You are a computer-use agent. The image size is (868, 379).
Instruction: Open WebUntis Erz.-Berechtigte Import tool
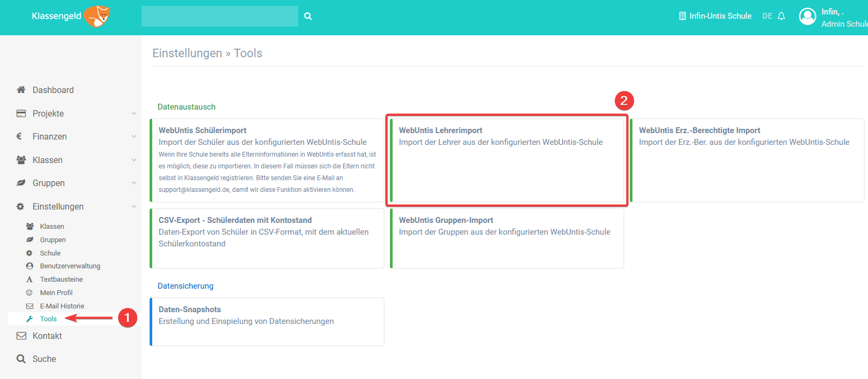(747, 160)
